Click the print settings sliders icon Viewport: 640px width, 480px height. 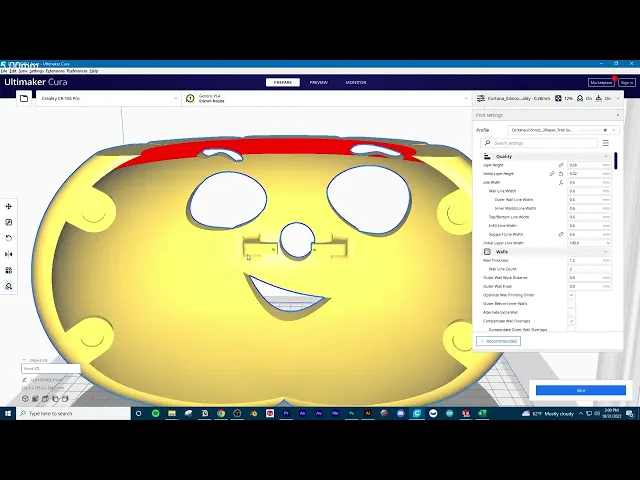(481, 98)
